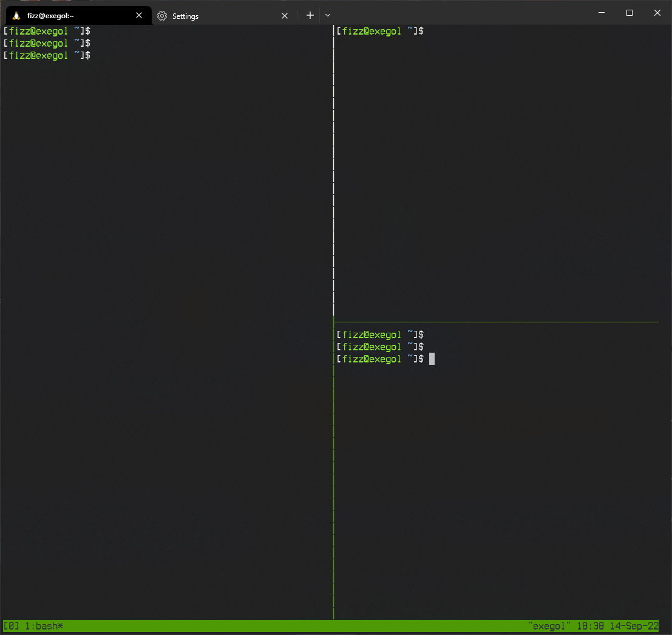Open the new tab dropdown chevron
The height and width of the screenshot is (635, 672).
(x=328, y=15)
